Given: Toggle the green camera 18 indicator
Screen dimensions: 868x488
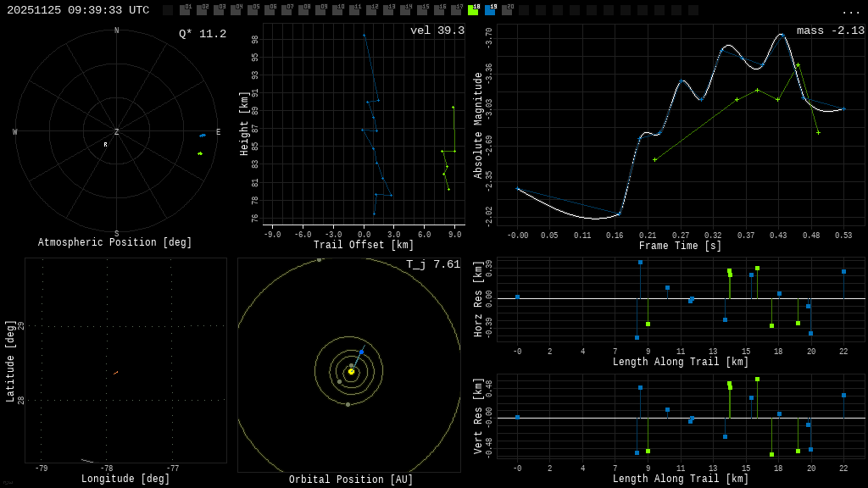Looking at the screenshot, I should tap(473, 10).
